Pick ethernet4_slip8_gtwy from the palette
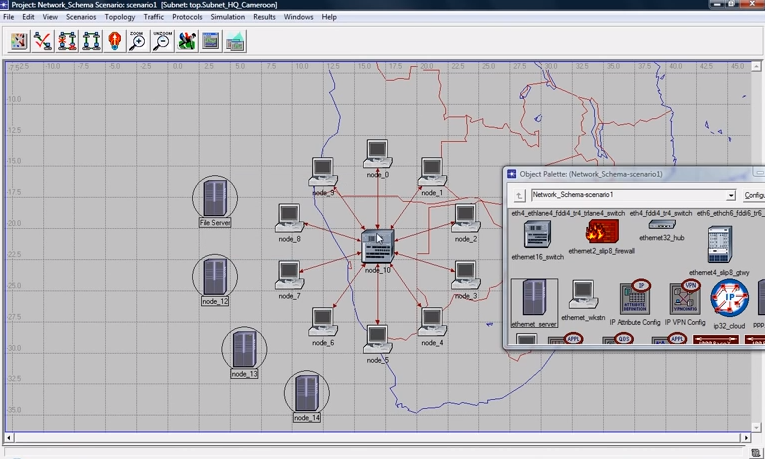765x459 pixels. (720, 244)
